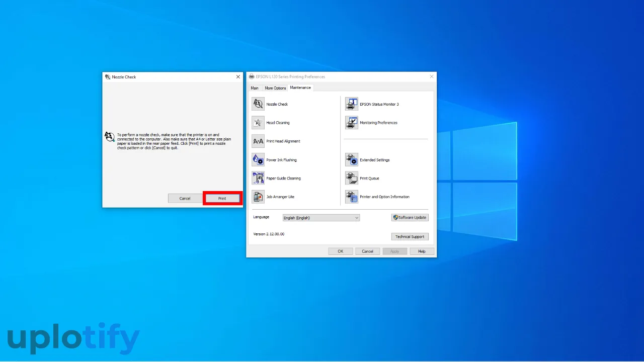The height and width of the screenshot is (362, 644).
Task: Click the Version 2.12.00.00 text
Action: (x=269, y=234)
